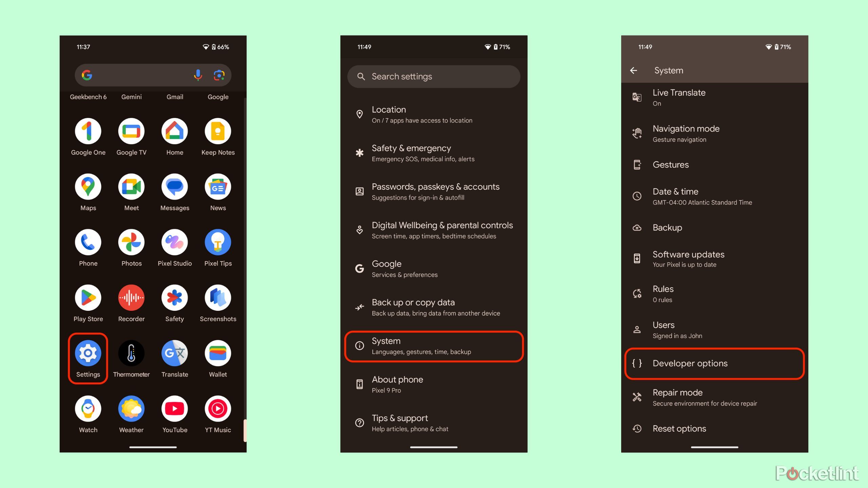Tap Location settings to expand
This screenshot has width=868, height=488.
434,114
